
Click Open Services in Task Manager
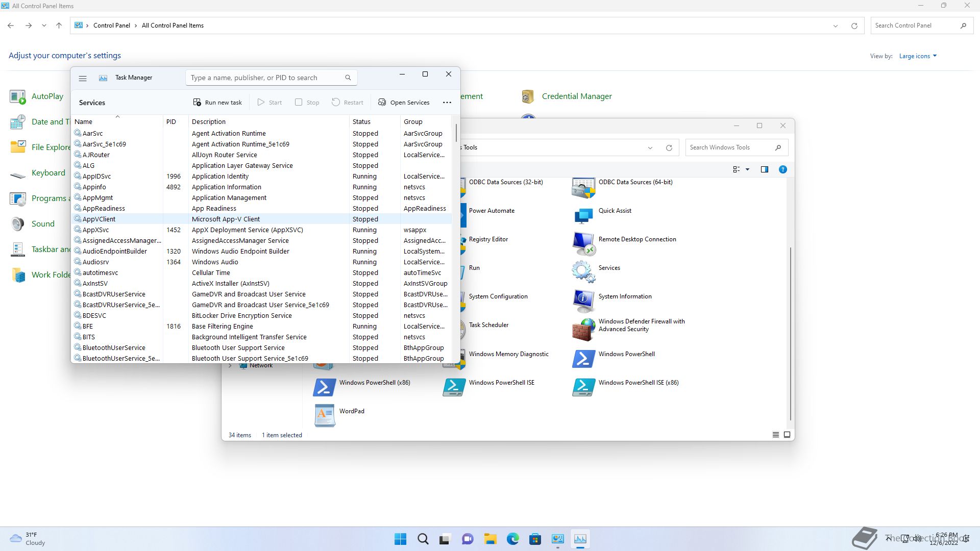(x=404, y=103)
